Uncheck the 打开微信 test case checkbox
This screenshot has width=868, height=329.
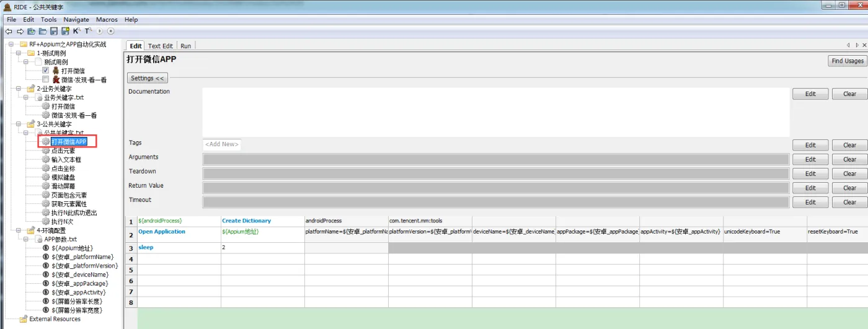(x=46, y=71)
